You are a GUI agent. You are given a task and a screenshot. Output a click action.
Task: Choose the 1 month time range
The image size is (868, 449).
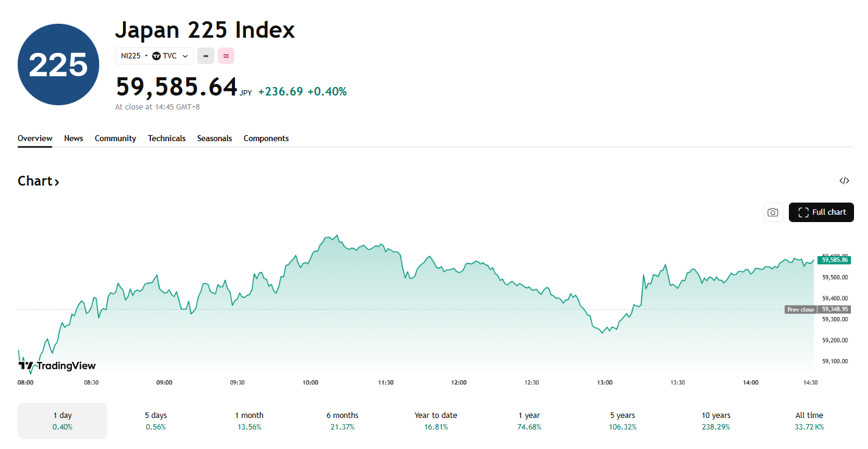click(x=249, y=420)
